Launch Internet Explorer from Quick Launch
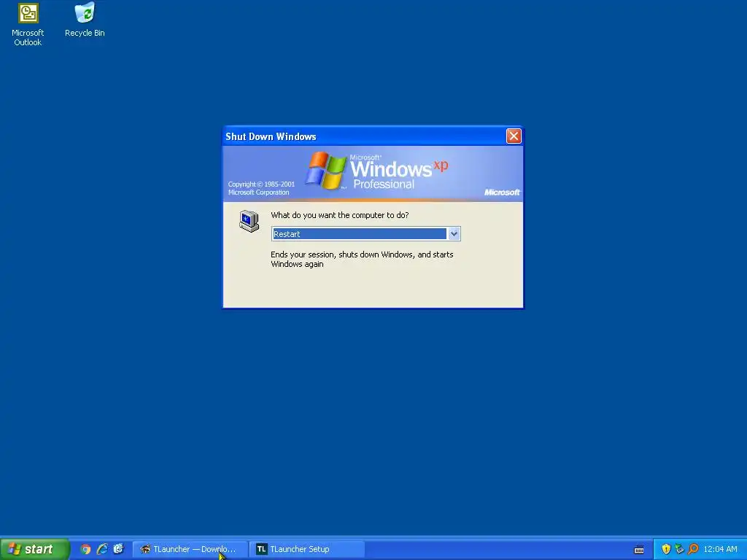This screenshot has width=747, height=560. [x=102, y=549]
